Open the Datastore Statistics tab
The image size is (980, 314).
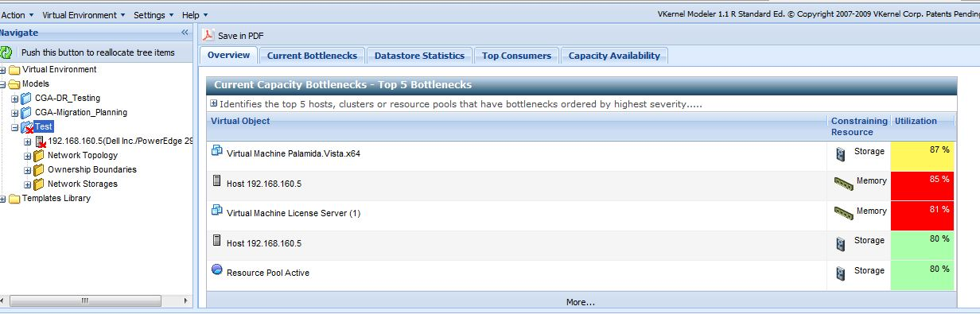tap(419, 56)
